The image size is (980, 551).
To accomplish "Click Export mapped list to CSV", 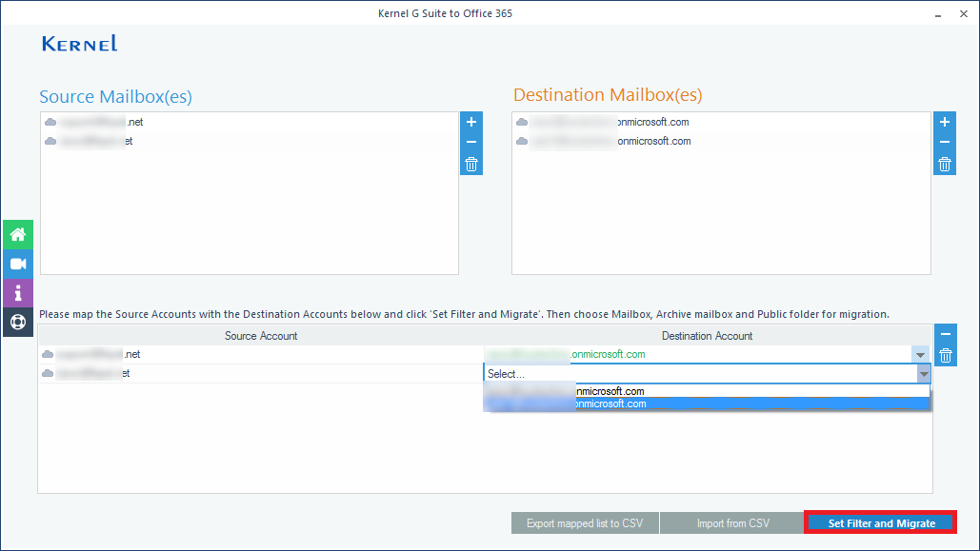I will click(585, 523).
